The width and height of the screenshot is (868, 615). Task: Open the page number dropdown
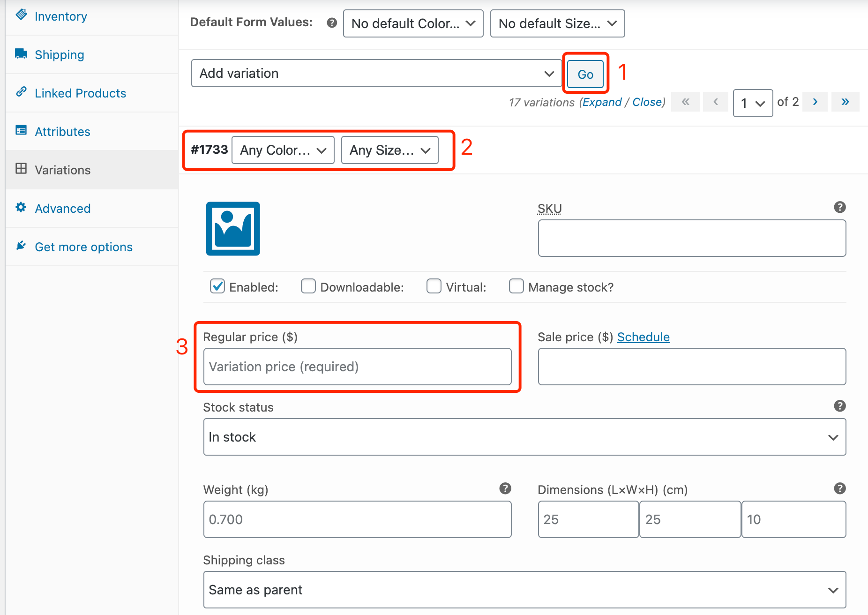pos(753,103)
